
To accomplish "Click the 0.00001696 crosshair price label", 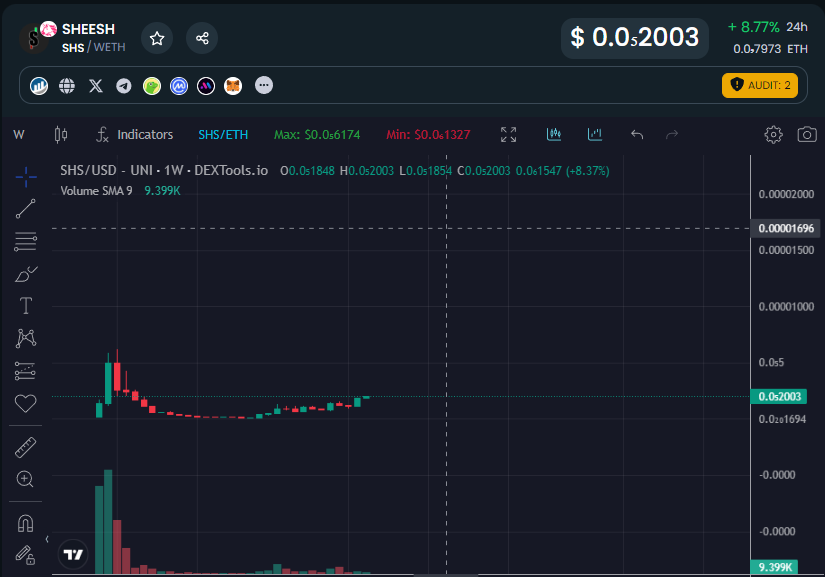I will tap(786, 228).
